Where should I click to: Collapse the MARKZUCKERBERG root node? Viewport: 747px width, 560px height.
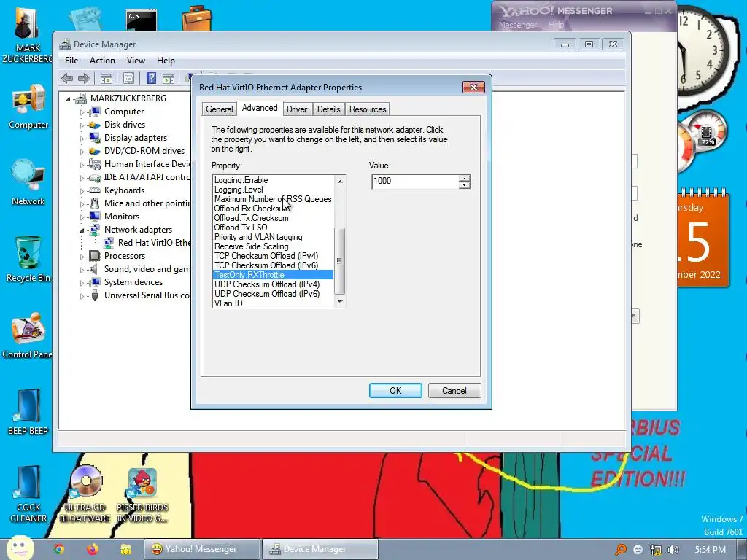(68, 99)
